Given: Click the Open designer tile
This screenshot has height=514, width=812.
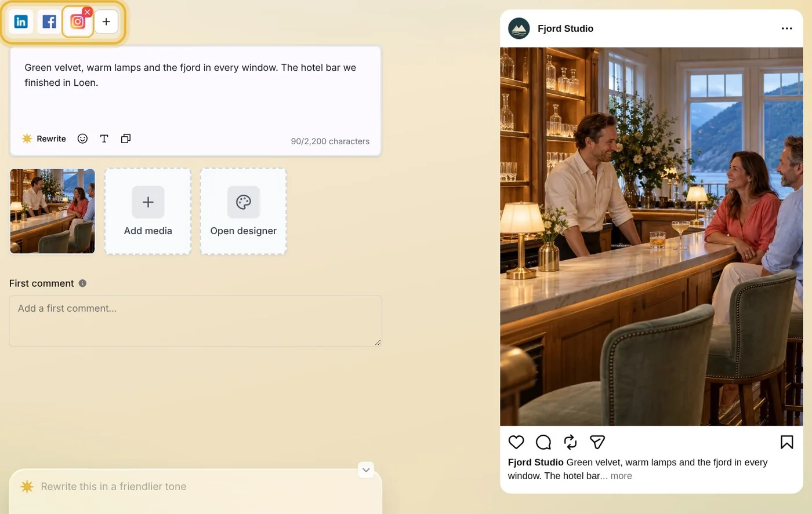Looking at the screenshot, I should coord(244,212).
